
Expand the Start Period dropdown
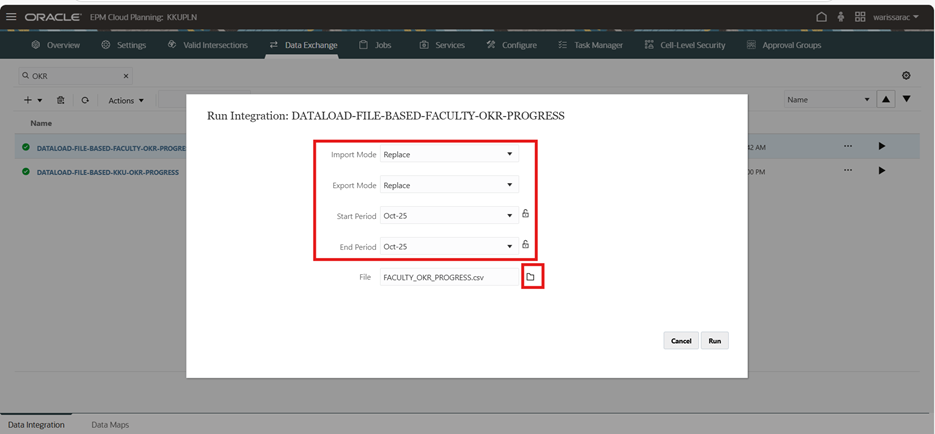[449, 215]
